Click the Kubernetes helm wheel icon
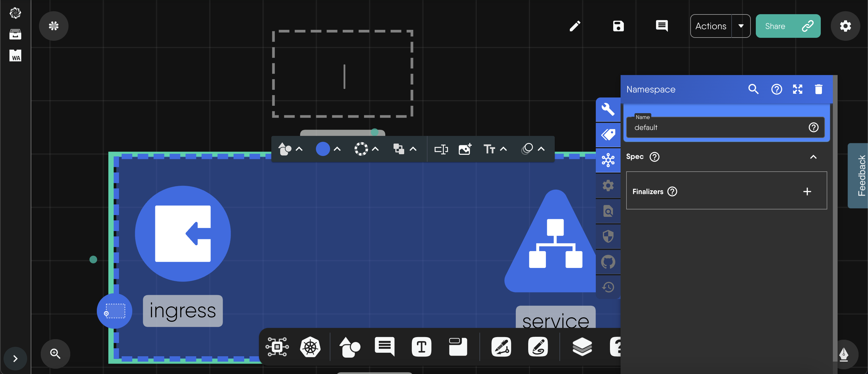Screen dimensions: 868x374 310,347
